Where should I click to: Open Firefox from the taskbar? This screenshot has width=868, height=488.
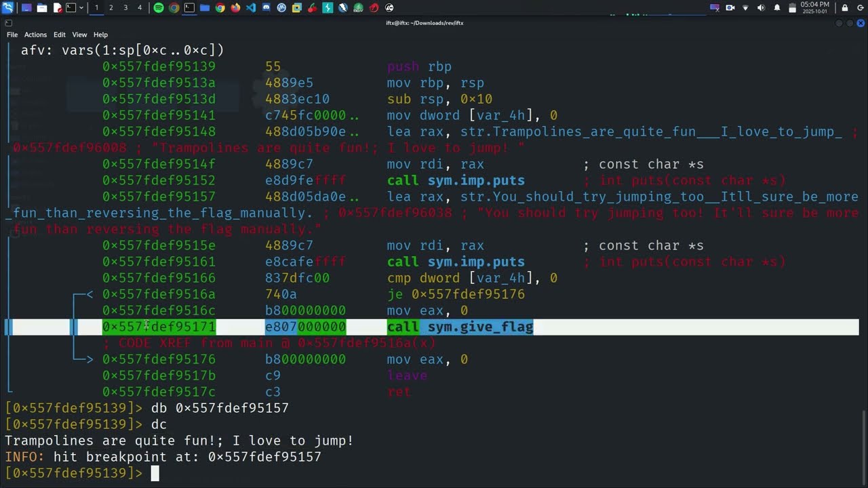click(x=235, y=8)
